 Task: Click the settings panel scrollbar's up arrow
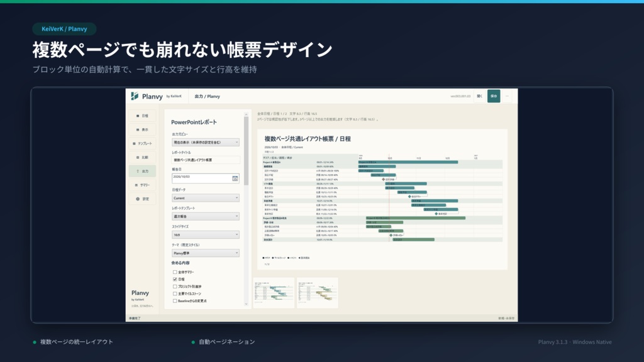click(x=246, y=114)
